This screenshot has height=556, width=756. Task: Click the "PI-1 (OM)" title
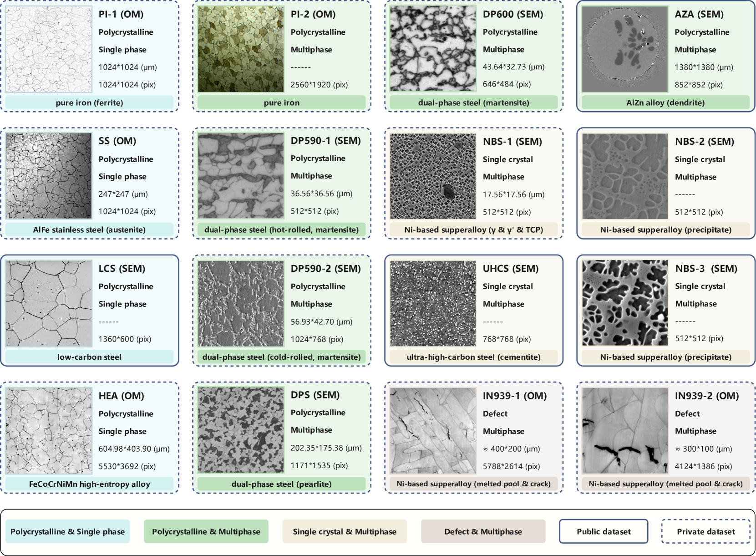pyautogui.click(x=121, y=14)
